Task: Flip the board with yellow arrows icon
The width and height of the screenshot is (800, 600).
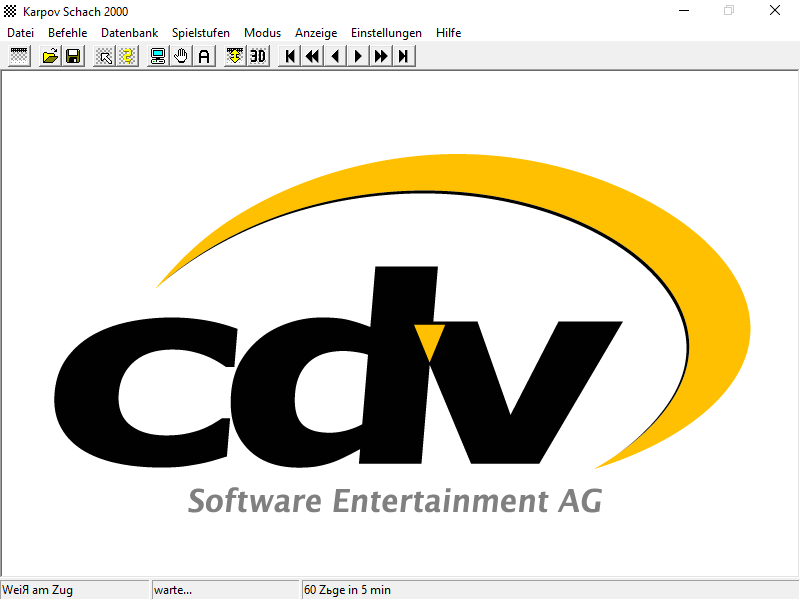Action: tap(235, 56)
